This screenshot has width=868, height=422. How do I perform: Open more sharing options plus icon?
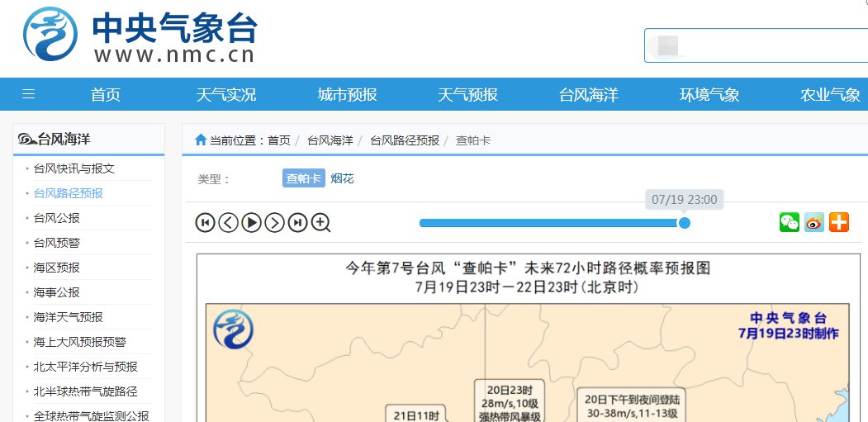(x=839, y=222)
